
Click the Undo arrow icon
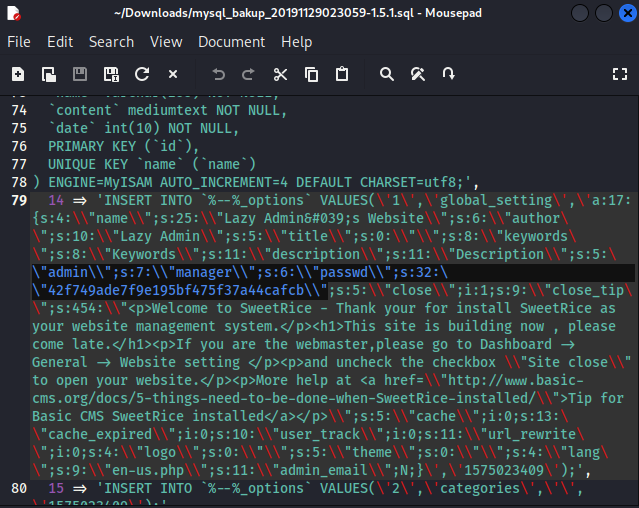point(219,74)
